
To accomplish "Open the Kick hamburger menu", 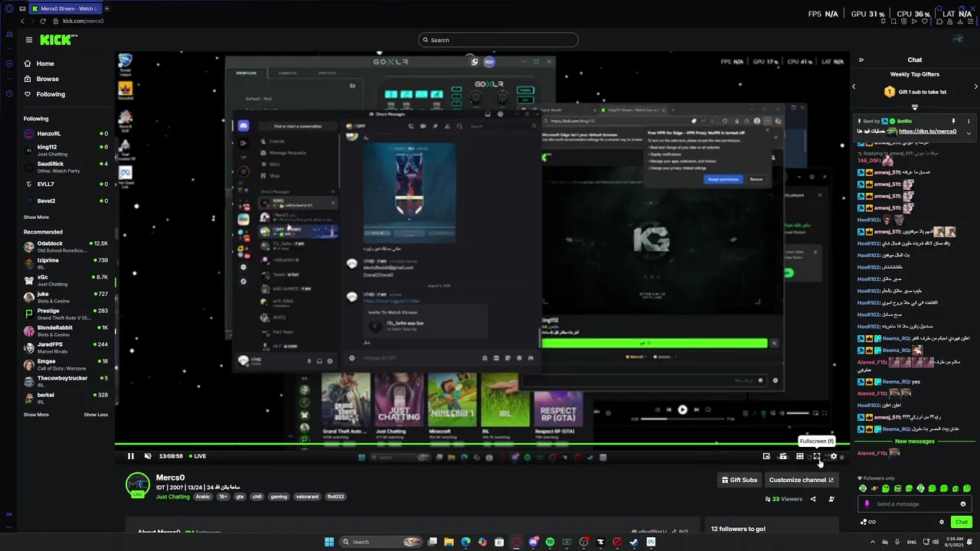I will [x=29, y=40].
